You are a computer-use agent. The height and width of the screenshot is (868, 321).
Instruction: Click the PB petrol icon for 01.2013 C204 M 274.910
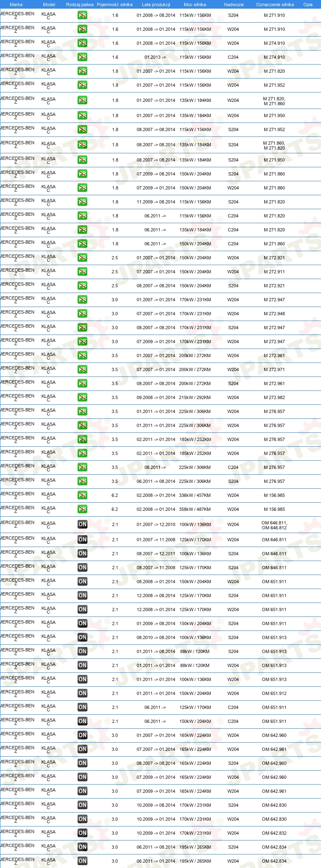click(x=83, y=57)
